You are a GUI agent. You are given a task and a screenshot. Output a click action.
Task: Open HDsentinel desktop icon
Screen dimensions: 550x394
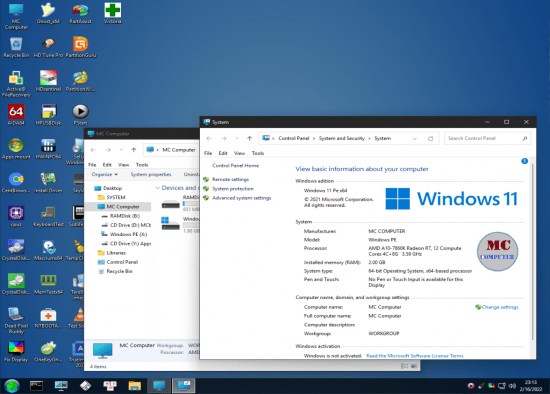(48, 81)
